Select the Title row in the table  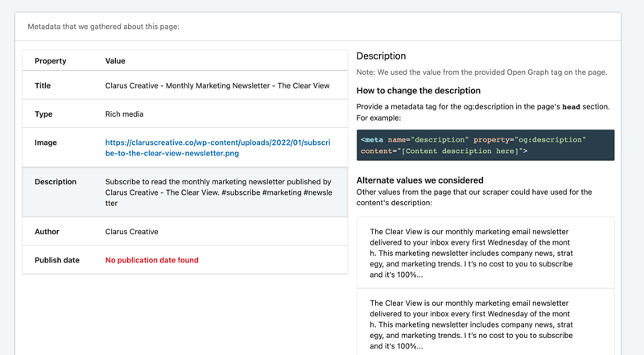pyautogui.click(x=185, y=85)
